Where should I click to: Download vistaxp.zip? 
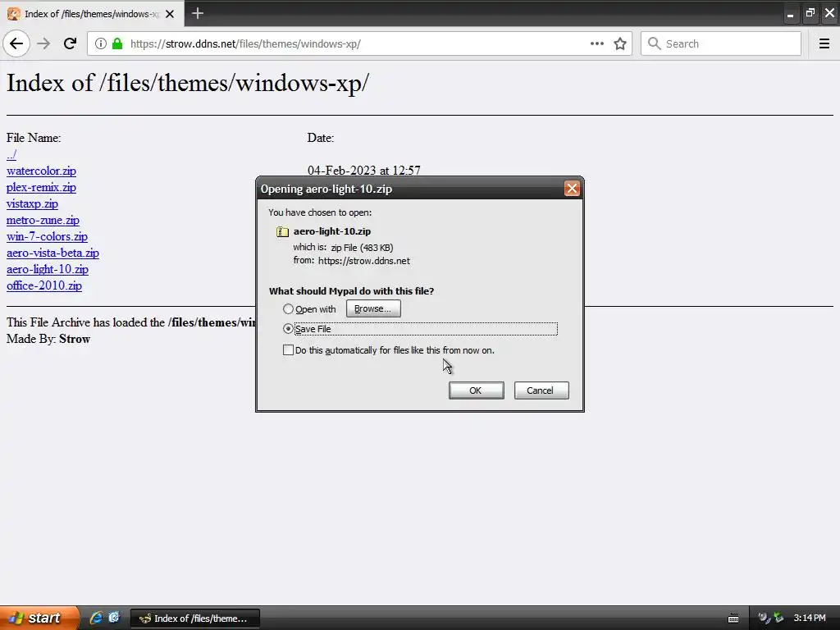click(32, 203)
